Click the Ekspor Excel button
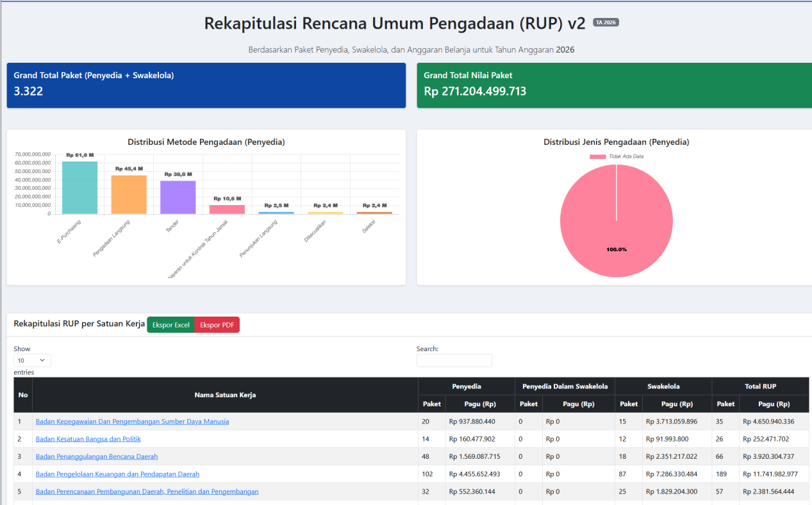The width and height of the screenshot is (812, 505). [x=171, y=325]
